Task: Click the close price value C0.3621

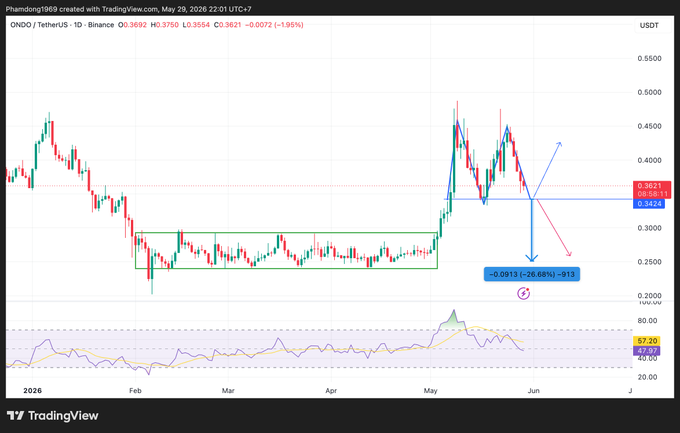Action: click(227, 25)
